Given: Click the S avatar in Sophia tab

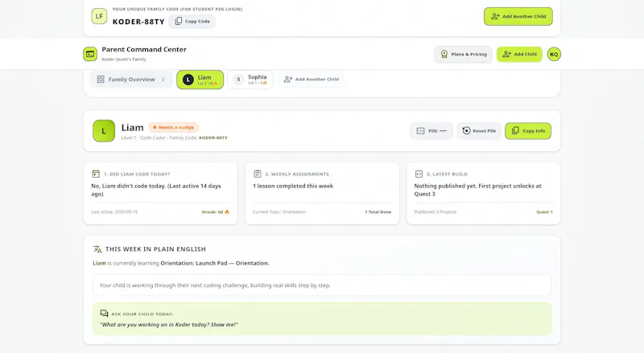Looking at the screenshot, I should (238, 80).
